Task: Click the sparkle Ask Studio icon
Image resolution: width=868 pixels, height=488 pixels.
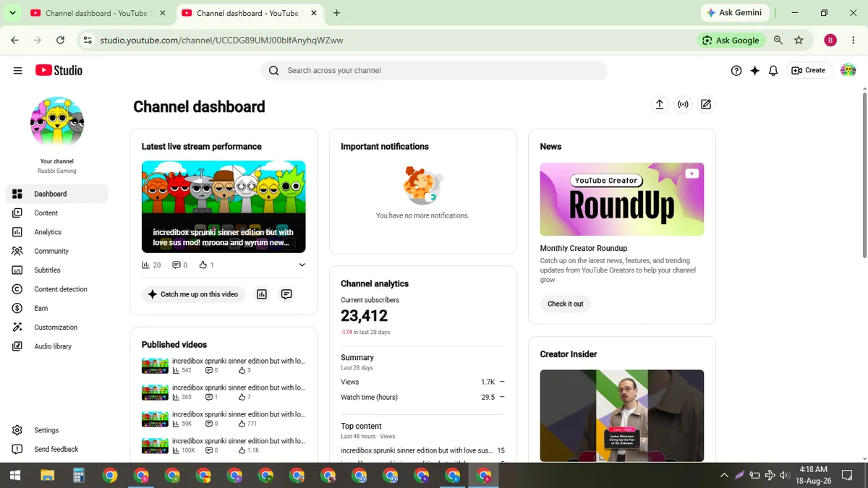Action: click(x=755, y=70)
